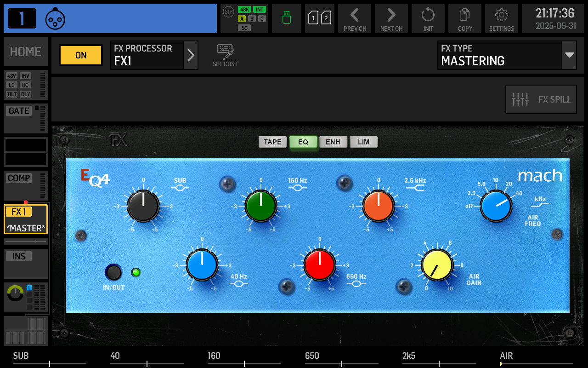Image resolution: width=588 pixels, height=368 pixels.
Task: Expand the FX PROCESSOR FX1 selector chevron
Action: pyautogui.click(x=191, y=55)
